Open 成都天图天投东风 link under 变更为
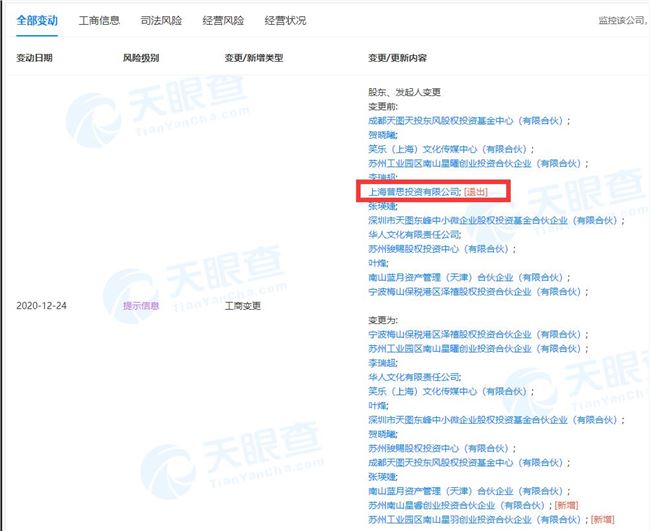 (x=466, y=463)
